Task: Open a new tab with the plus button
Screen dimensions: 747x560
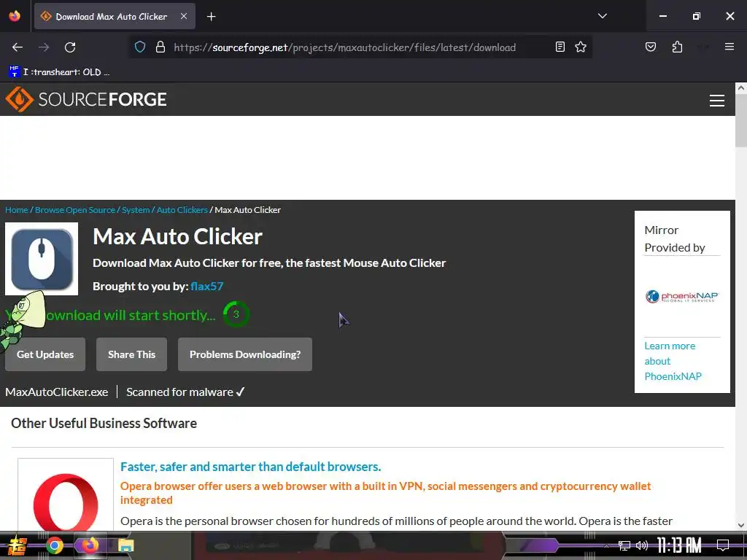Action: point(211,17)
